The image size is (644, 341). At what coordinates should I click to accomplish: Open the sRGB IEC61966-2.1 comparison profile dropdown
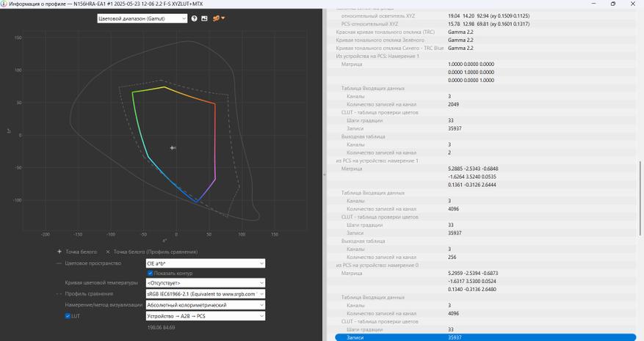coord(206,294)
